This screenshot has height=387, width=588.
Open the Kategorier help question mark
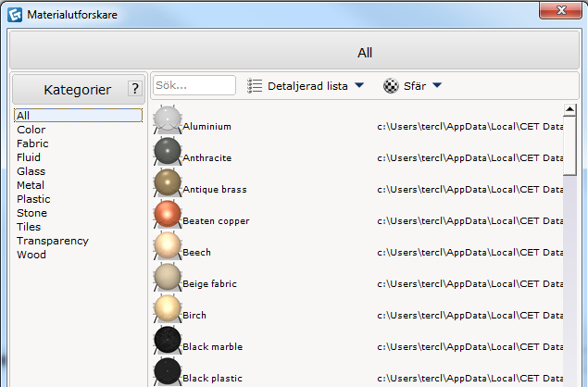click(135, 89)
